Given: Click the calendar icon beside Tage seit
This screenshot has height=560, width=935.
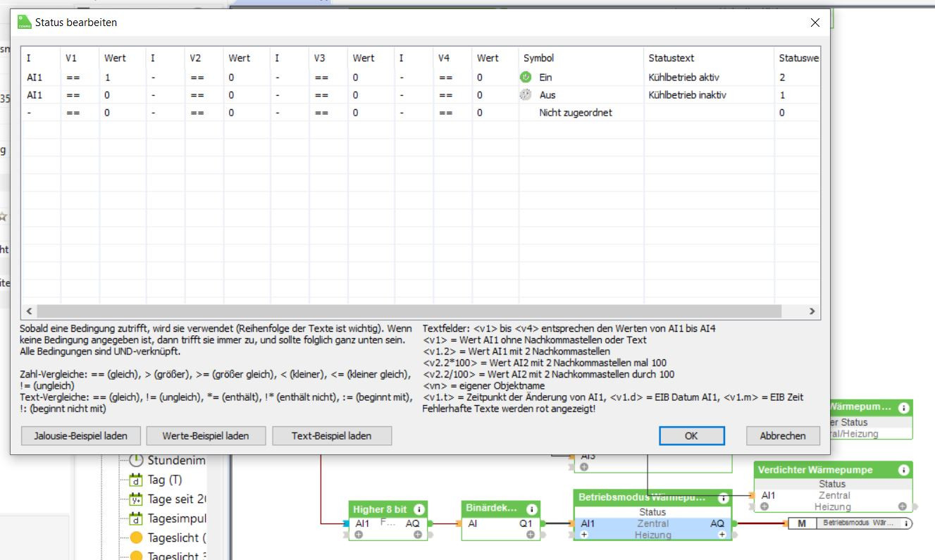Looking at the screenshot, I should coord(136,499).
